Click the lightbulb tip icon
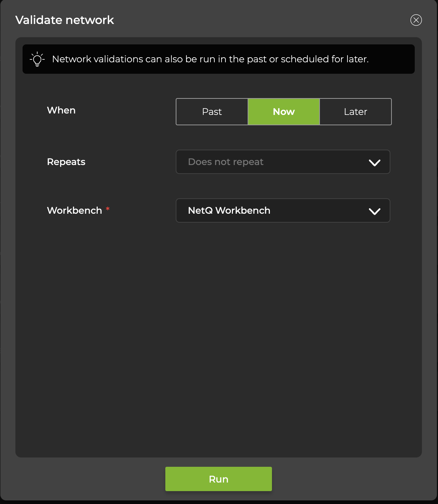The height and width of the screenshot is (504, 438). click(37, 59)
